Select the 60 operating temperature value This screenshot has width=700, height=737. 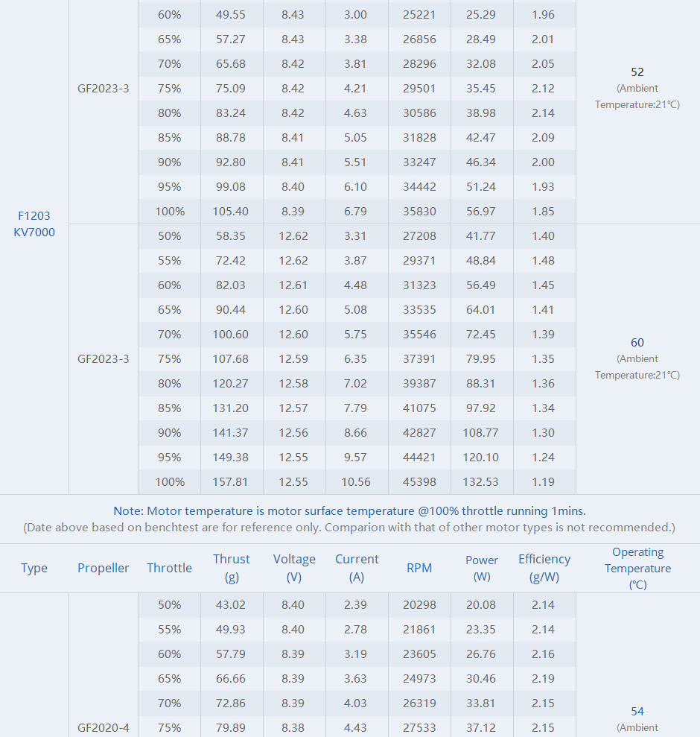(637, 343)
